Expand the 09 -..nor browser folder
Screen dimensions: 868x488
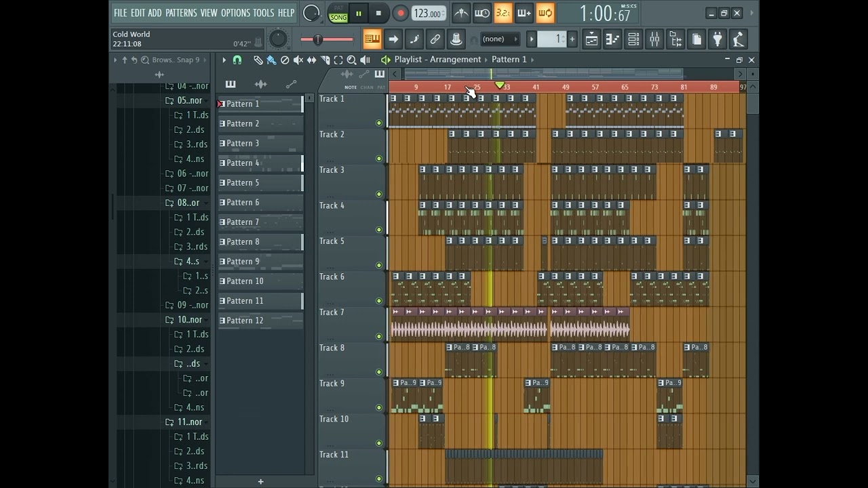(187, 305)
